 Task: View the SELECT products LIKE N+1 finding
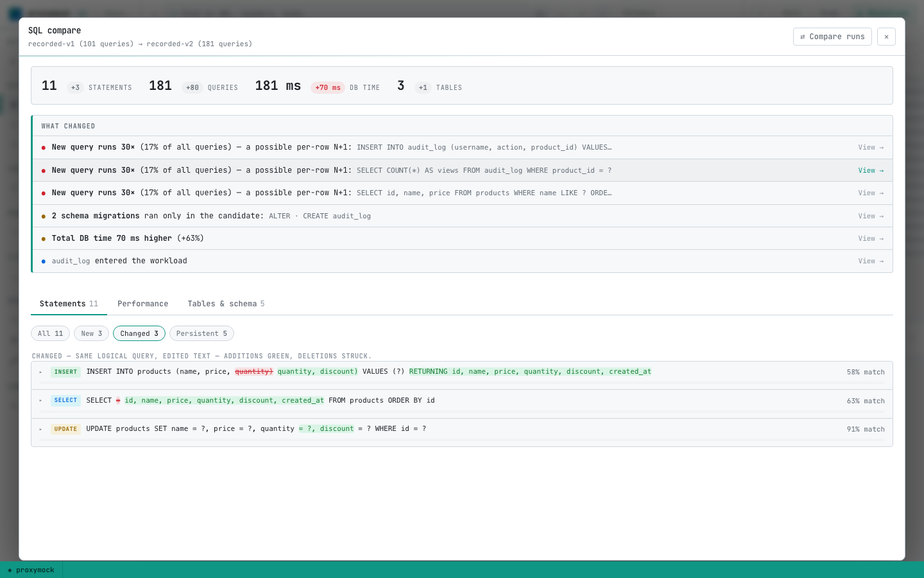tap(871, 193)
